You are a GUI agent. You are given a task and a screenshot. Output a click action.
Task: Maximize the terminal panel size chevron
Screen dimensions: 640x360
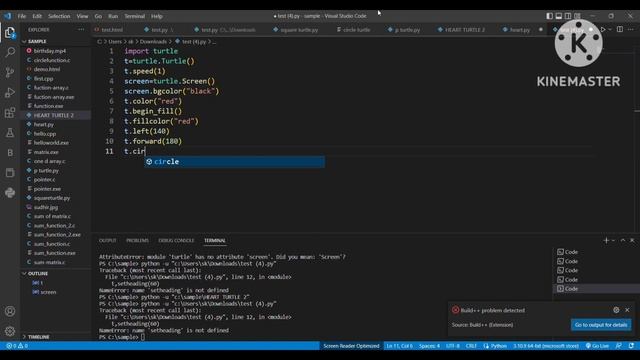[x=623, y=240]
